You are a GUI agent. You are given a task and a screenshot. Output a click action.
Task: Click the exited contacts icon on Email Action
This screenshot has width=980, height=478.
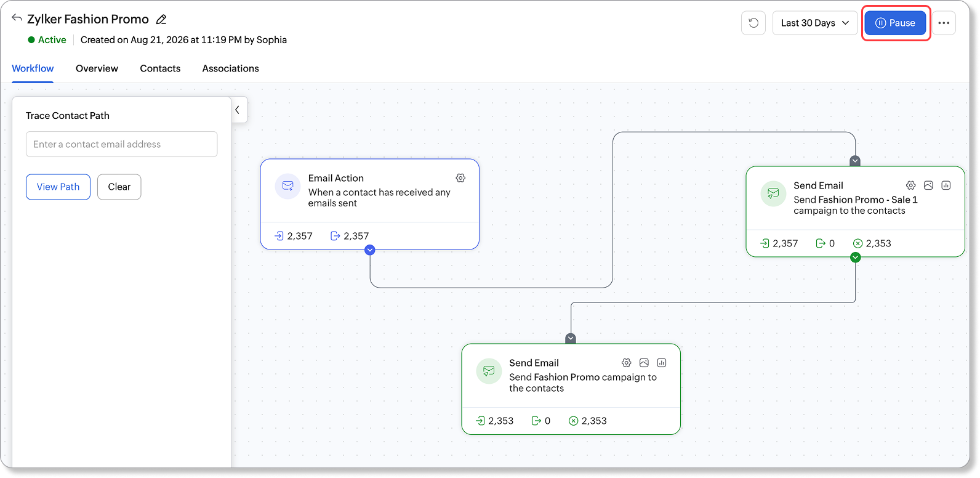click(x=335, y=236)
